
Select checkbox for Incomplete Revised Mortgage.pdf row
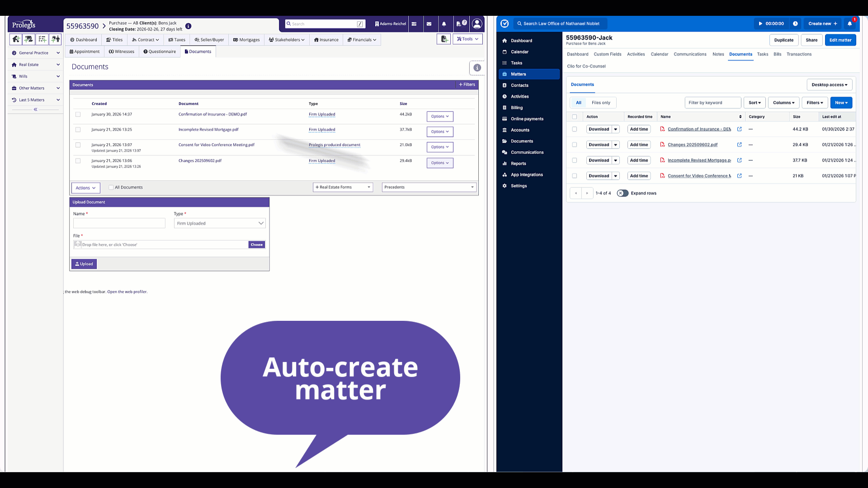[x=78, y=130]
